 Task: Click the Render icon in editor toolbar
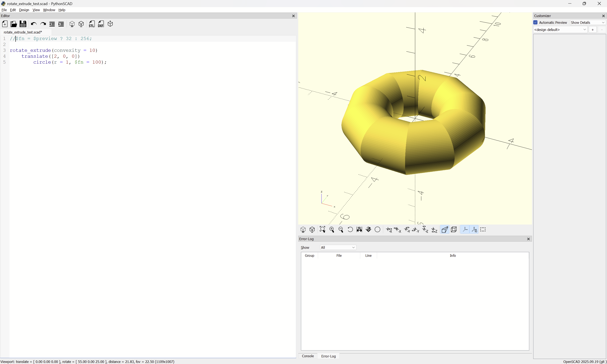pos(81,24)
